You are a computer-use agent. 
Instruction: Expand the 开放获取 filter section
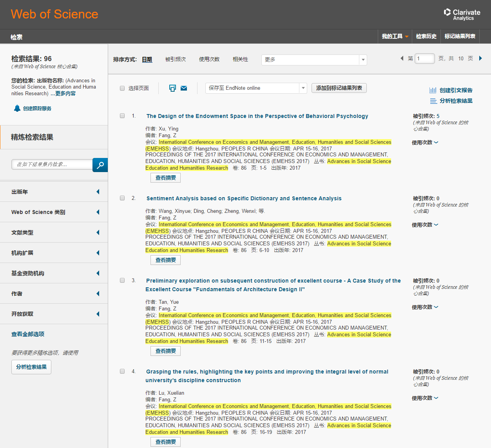[x=54, y=314]
